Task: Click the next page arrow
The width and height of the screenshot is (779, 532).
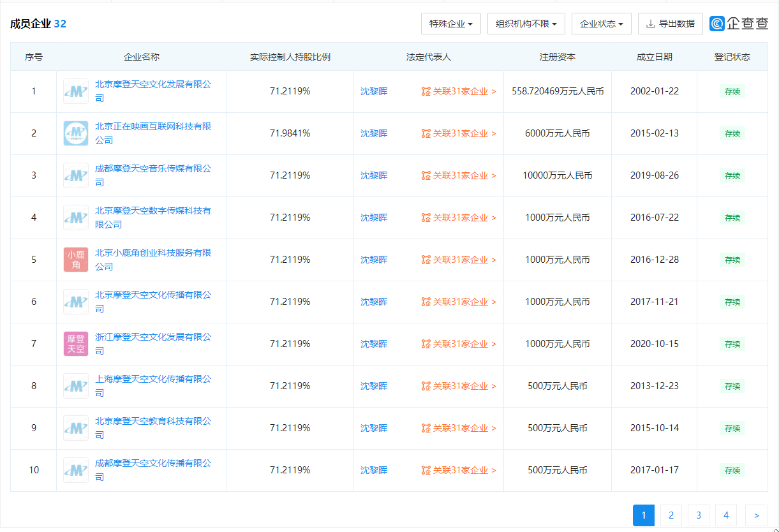Action: tap(757, 515)
